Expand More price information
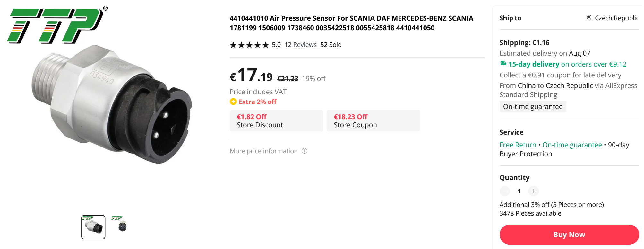This screenshot has height=249, width=644. [x=264, y=151]
